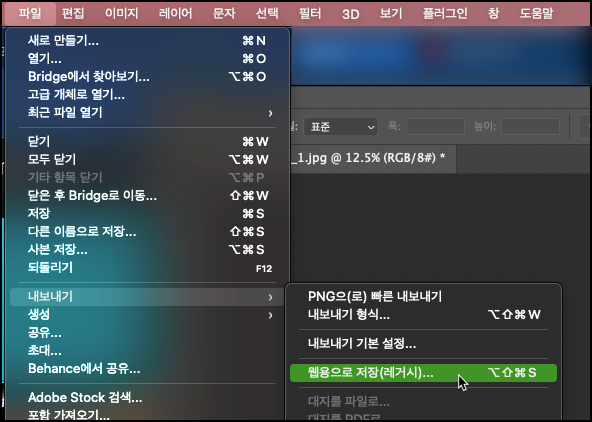Choose 새로 만들기... from the file menu

[147, 40]
